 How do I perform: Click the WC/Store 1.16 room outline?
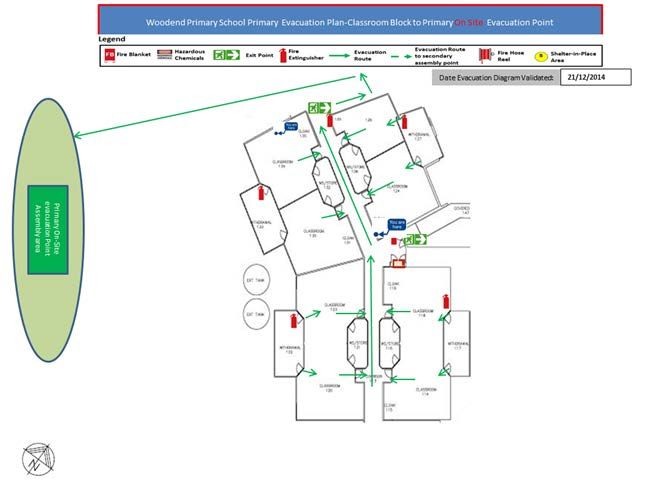pos(390,343)
